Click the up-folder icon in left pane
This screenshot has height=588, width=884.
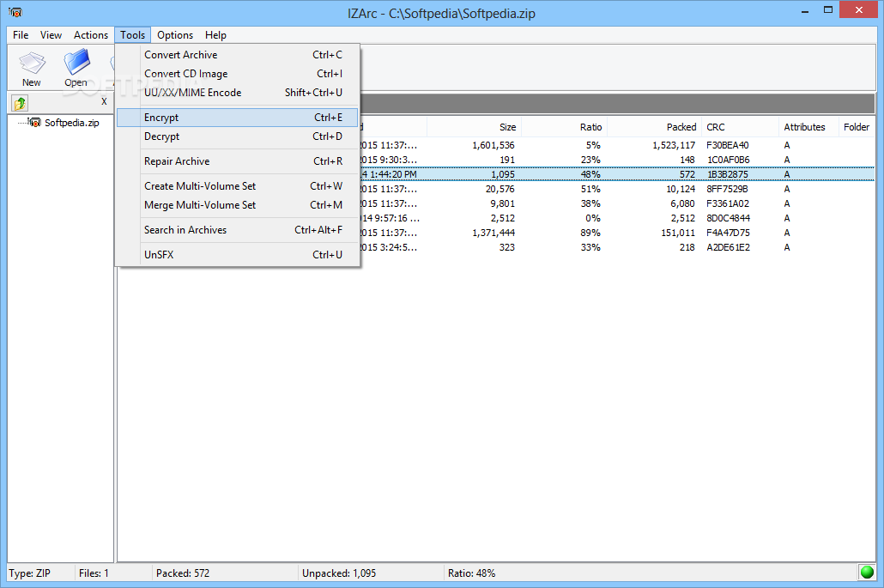pyautogui.click(x=21, y=103)
